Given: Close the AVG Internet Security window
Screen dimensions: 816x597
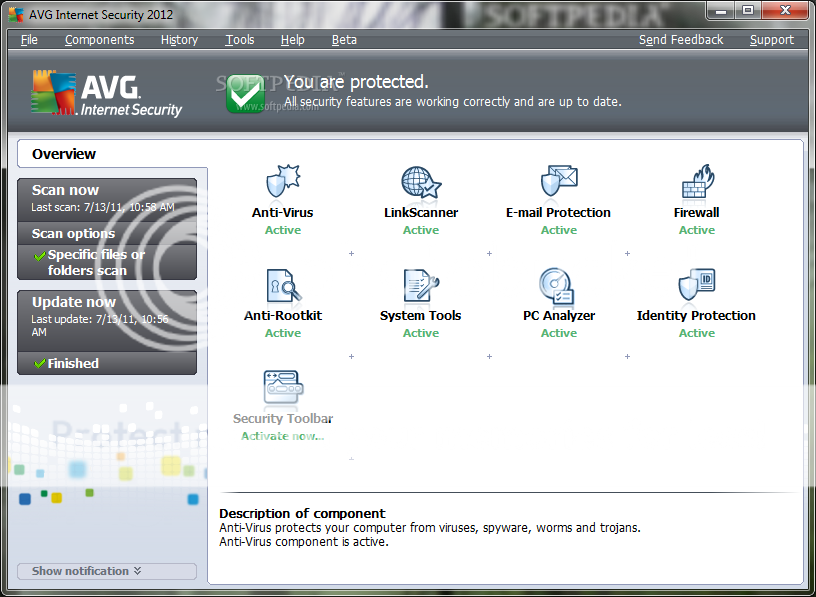Looking at the screenshot, I should pos(786,10).
